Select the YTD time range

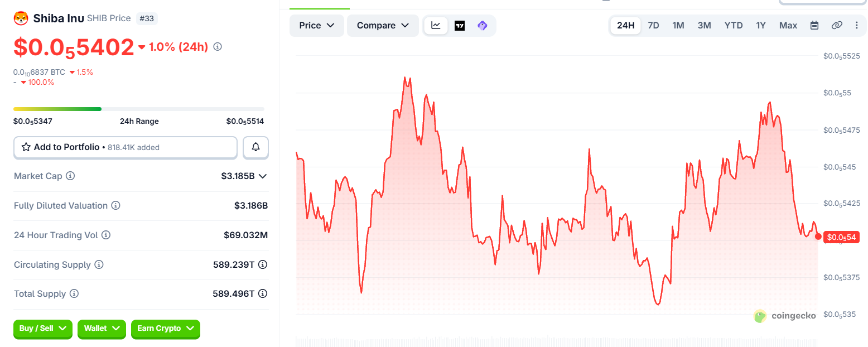734,26
